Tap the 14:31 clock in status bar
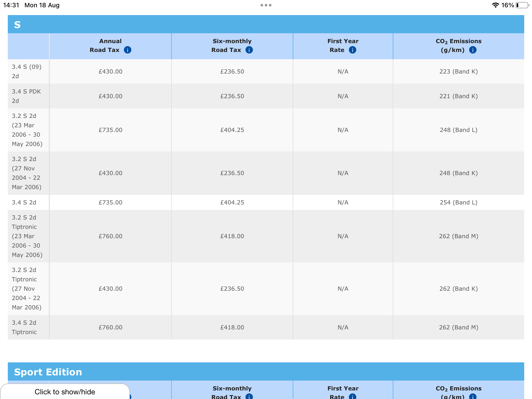 (11, 5)
